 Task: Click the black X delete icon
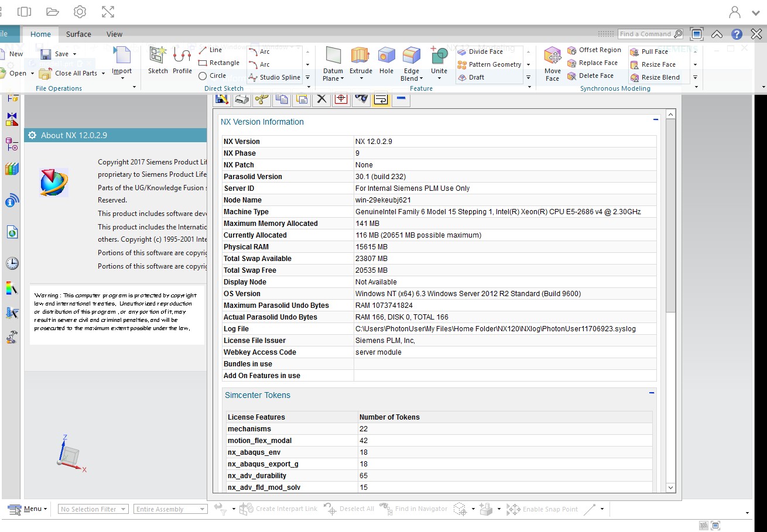coord(321,99)
